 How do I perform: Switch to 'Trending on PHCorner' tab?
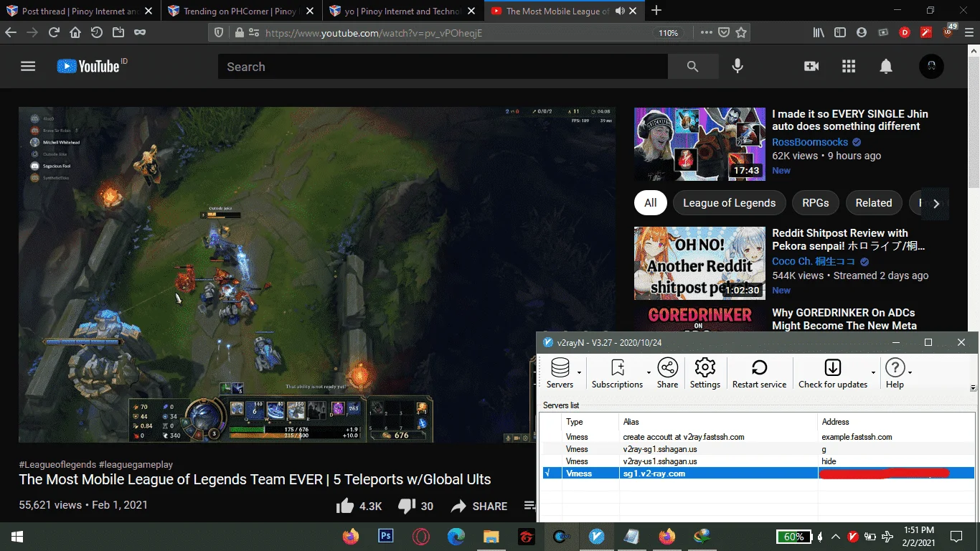coord(242,11)
